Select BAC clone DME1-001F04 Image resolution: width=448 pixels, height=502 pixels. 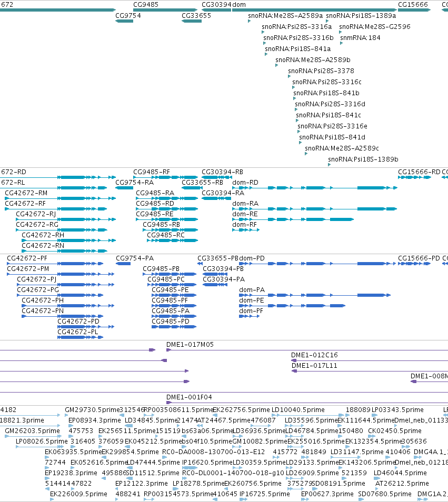pos(190,397)
